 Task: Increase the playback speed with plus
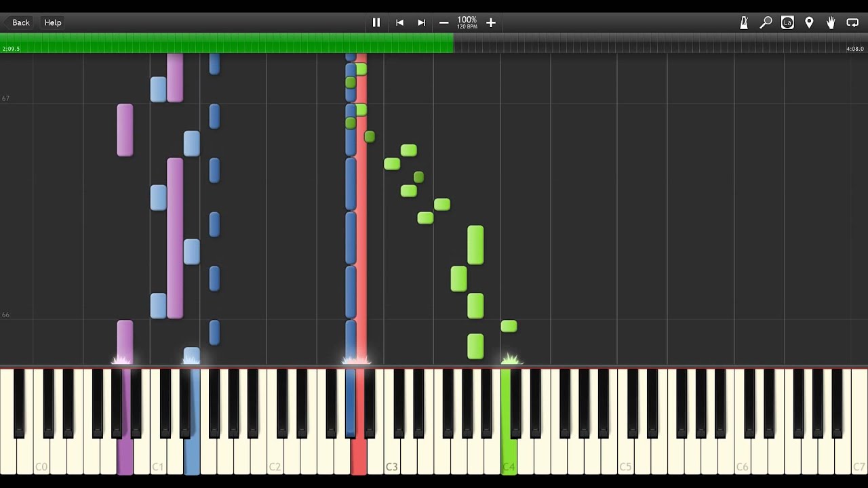pos(491,22)
